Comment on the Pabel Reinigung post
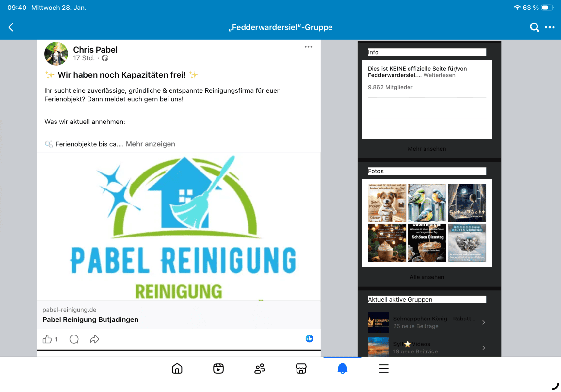 74,339
